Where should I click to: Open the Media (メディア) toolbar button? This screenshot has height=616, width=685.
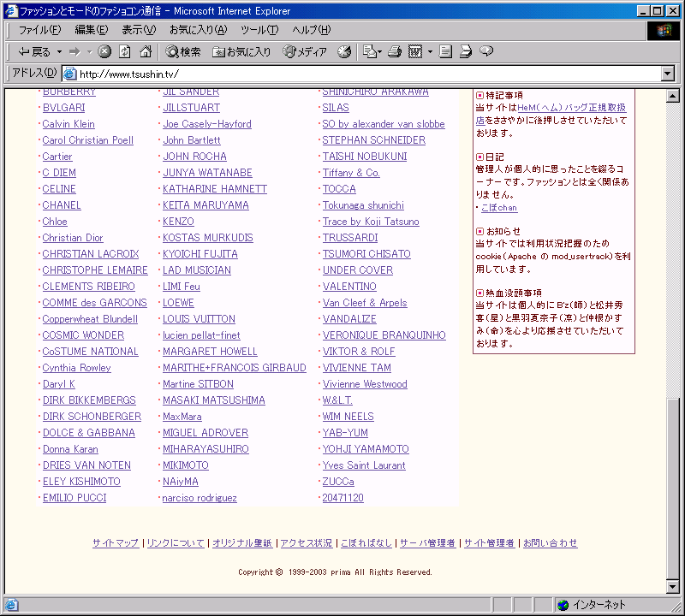(305, 52)
